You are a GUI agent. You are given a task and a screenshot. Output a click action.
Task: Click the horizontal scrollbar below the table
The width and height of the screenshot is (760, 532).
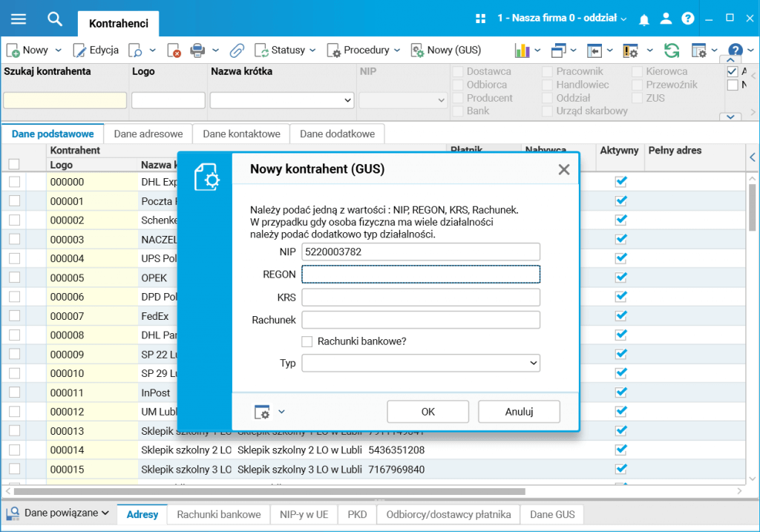pos(269,491)
